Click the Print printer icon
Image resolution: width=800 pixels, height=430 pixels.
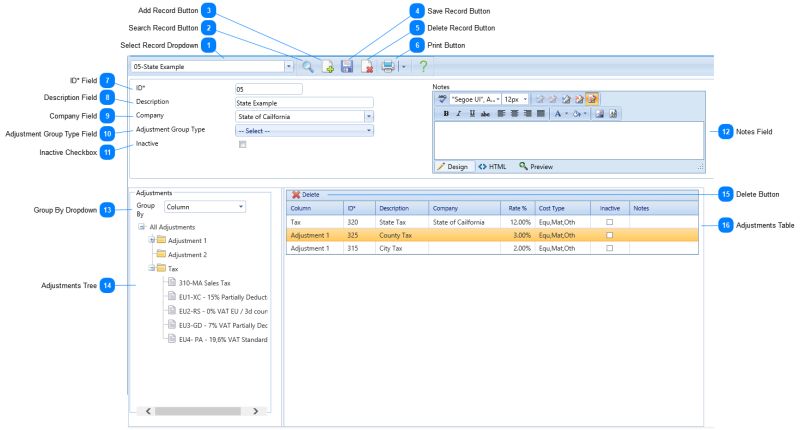[x=388, y=66]
